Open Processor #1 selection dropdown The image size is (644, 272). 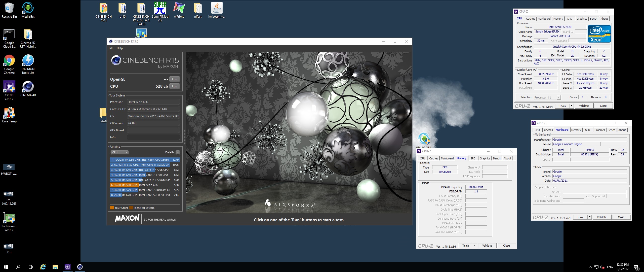point(547,97)
